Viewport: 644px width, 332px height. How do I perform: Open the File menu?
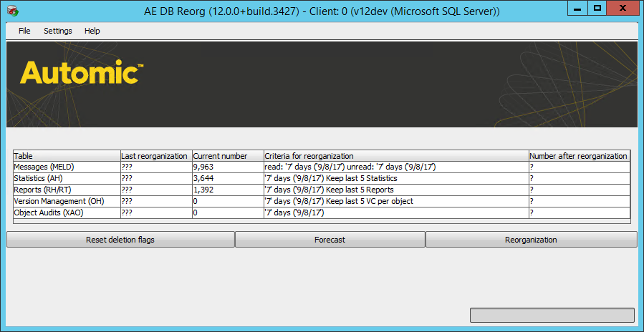click(24, 31)
